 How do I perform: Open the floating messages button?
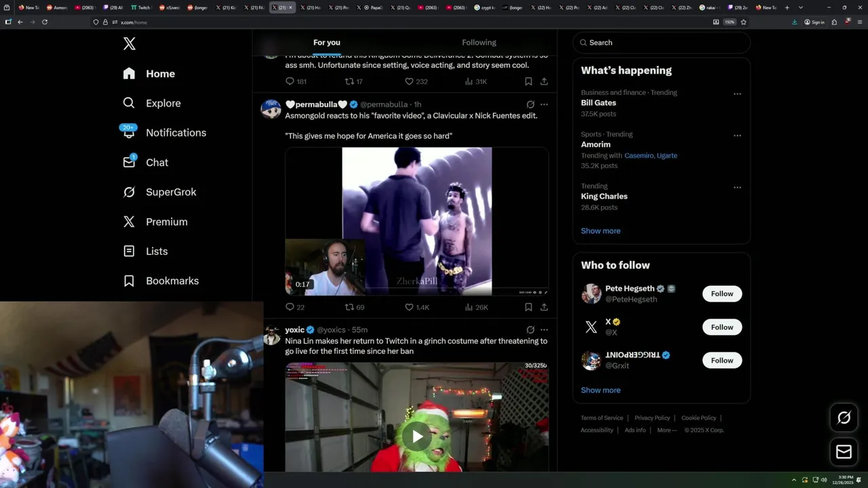tap(844, 452)
